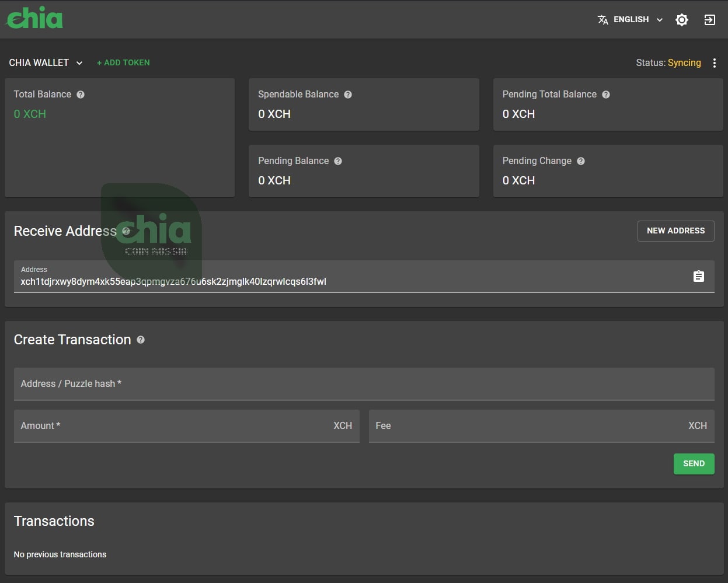728x583 pixels.
Task: Click the Syncing status text
Action: 684,62
